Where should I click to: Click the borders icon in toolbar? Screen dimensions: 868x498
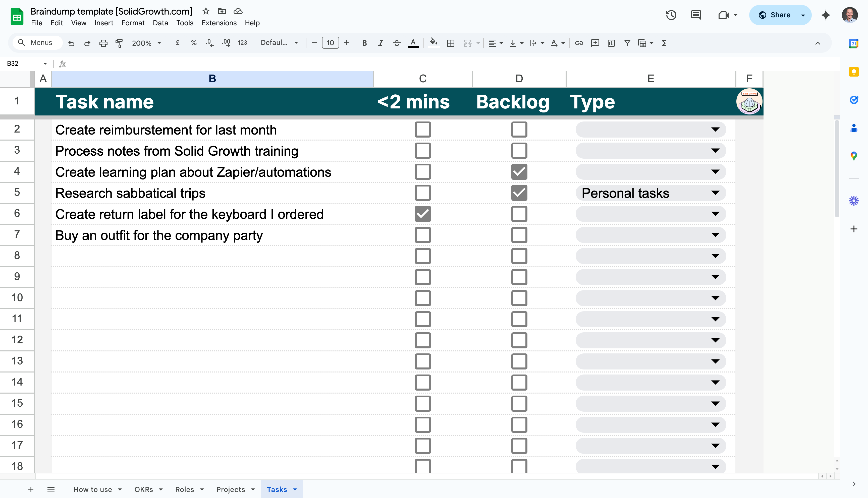(451, 43)
